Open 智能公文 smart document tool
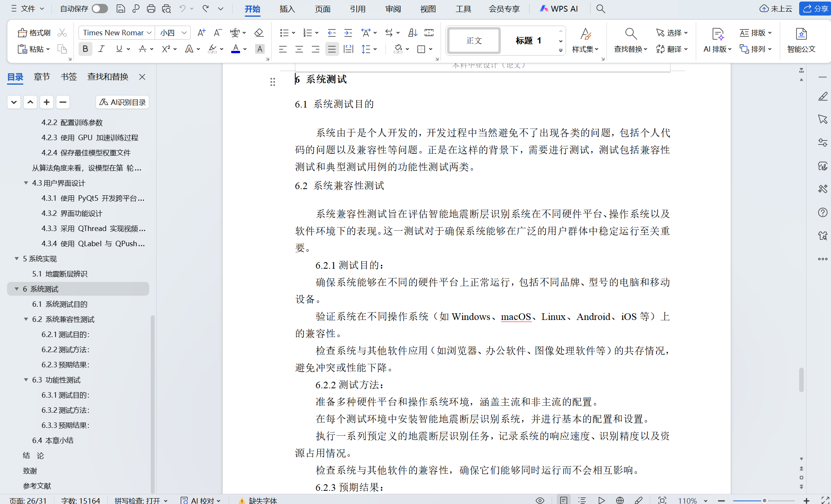This screenshot has height=504, width=831. pos(801,40)
